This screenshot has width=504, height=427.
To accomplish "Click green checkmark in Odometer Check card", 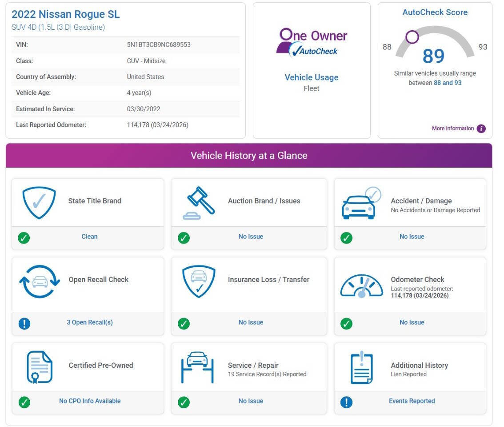I will 346,324.
